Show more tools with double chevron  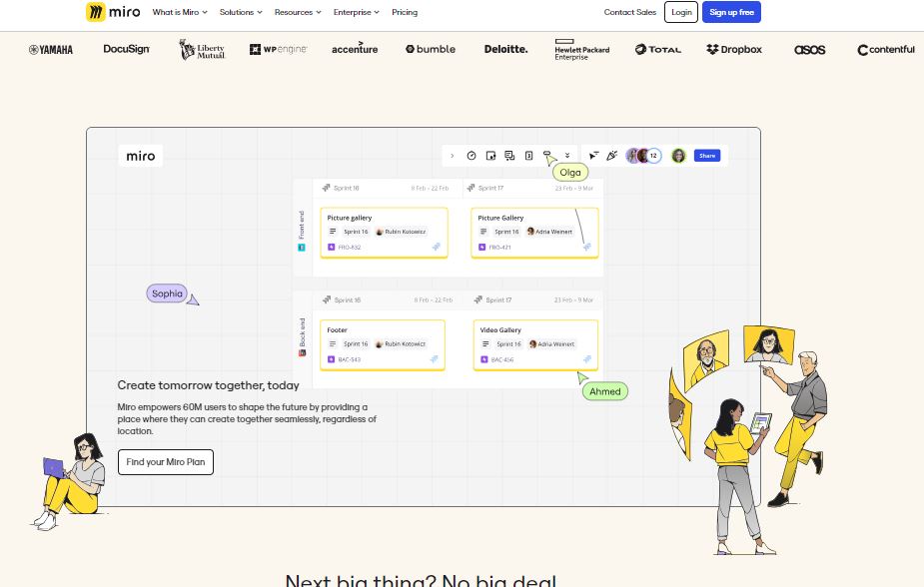[567, 156]
